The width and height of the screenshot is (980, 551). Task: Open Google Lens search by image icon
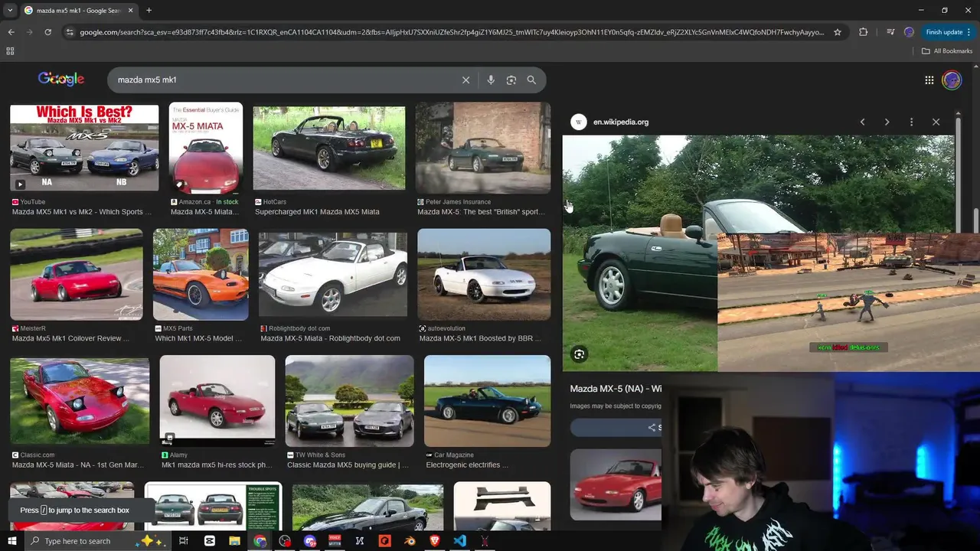click(511, 80)
